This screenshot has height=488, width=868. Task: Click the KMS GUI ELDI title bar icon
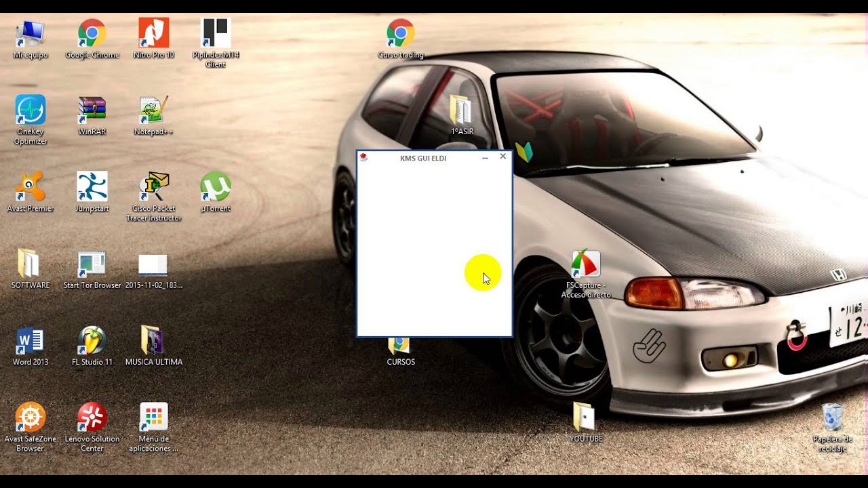[x=363, y=158]
